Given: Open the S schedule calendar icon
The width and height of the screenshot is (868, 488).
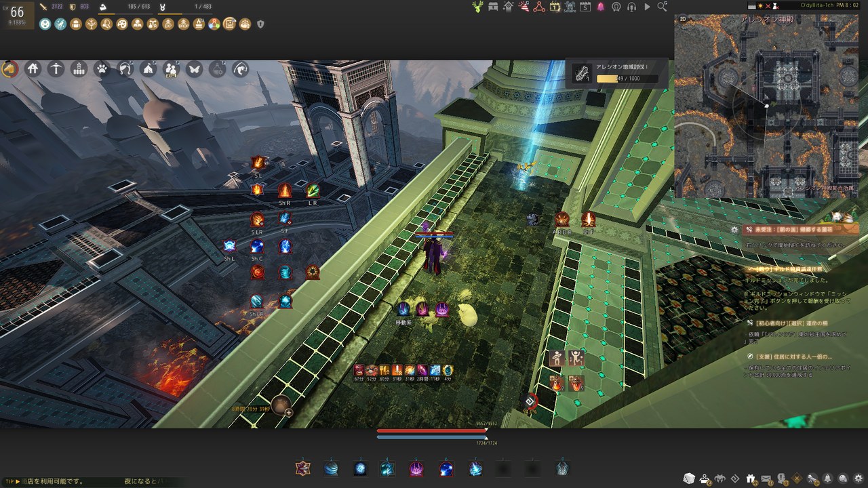Looking at the screenshot, I should tap(585, 7).
